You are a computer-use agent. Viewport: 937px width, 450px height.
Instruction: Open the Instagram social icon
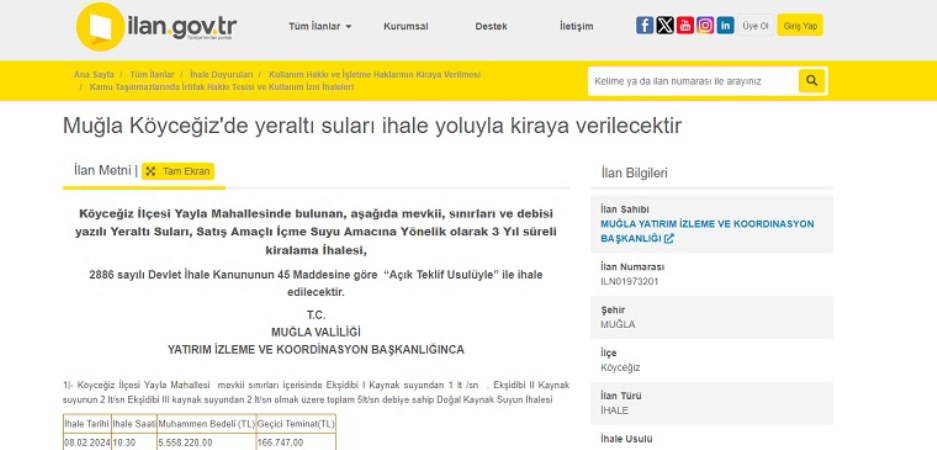705,26
